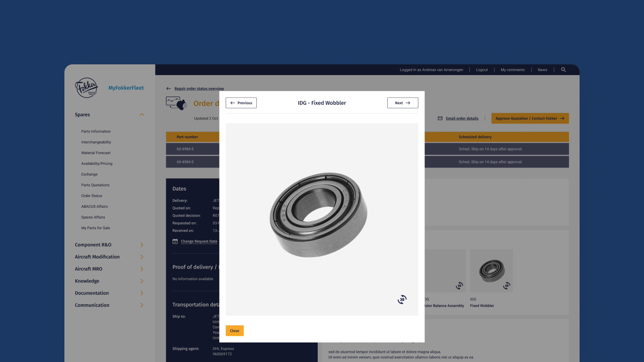
Task: Select My comments in top bar
Action: (x=513, y=70)
